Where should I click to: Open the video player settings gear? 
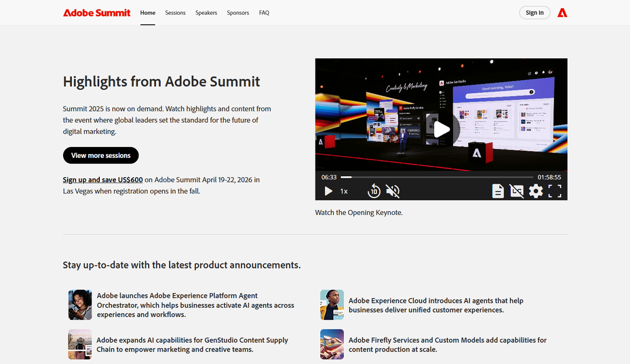[535, 191]
